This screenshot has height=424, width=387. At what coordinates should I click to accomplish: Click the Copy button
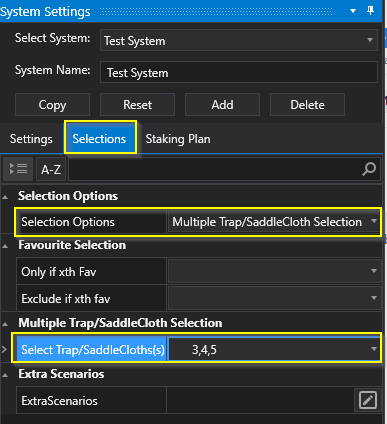coord(52,105)
